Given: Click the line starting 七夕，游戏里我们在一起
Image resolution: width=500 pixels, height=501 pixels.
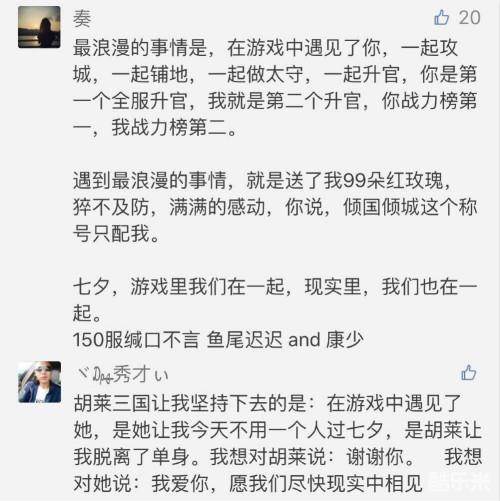Looking at the screenshot, I should (275, 299).
